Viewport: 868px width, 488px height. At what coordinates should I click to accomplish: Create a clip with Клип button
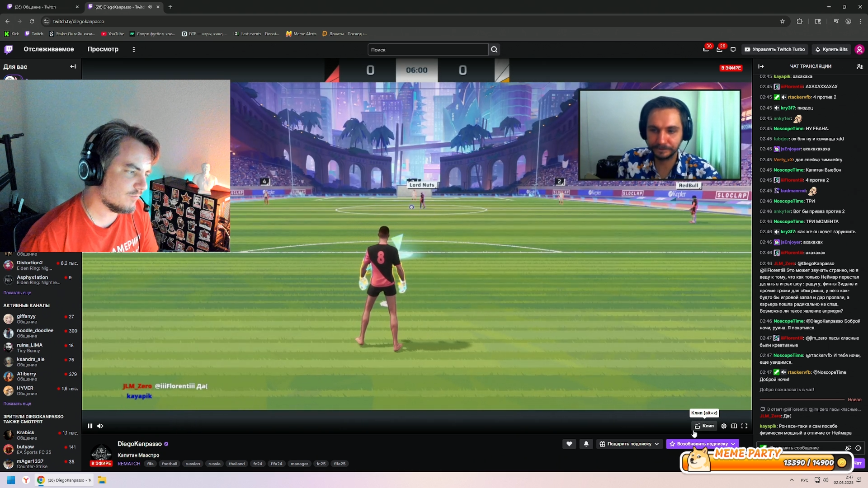click(x=704, y=426)
